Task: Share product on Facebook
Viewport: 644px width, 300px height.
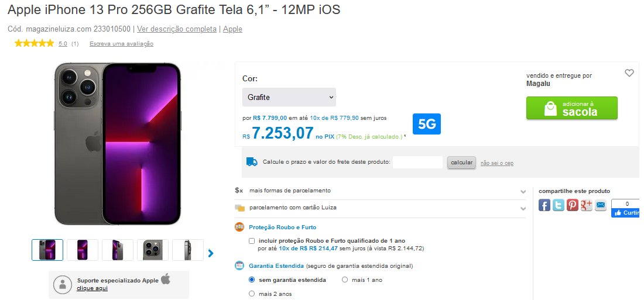Action: (x=544, y=205)
